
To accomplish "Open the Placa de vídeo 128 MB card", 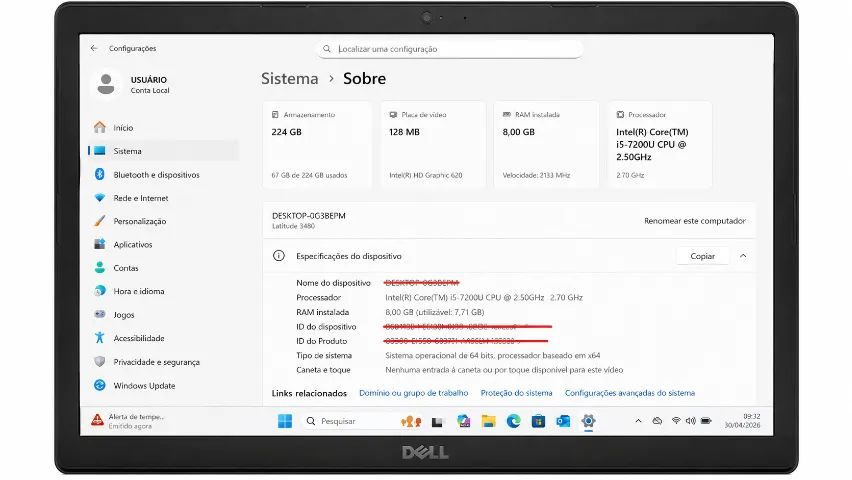I will click(x=433, y=145).
